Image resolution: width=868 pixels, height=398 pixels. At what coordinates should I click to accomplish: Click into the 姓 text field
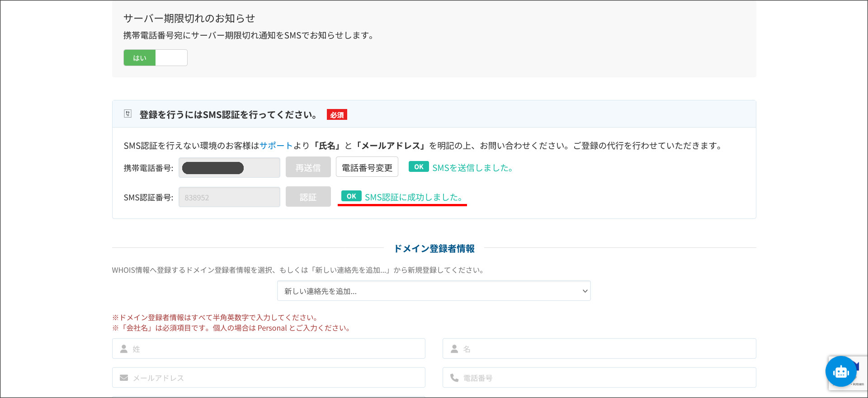click(x=276, y=349)
